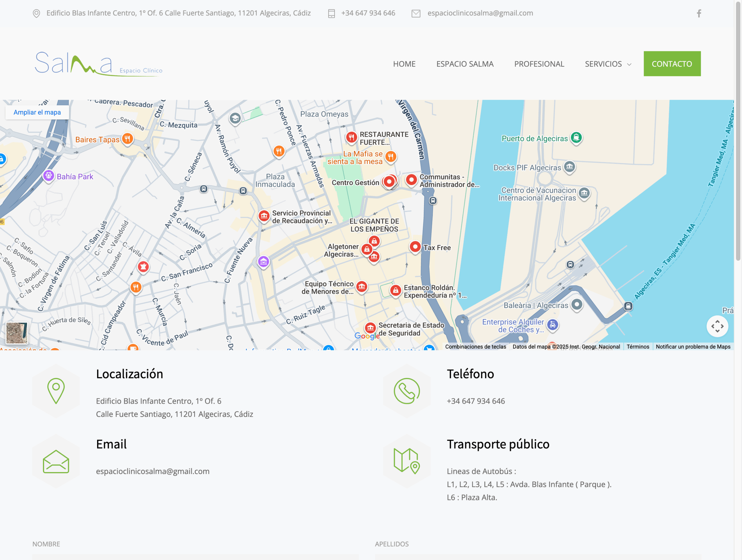Click Ampliar el mapa link

(37, 113)
